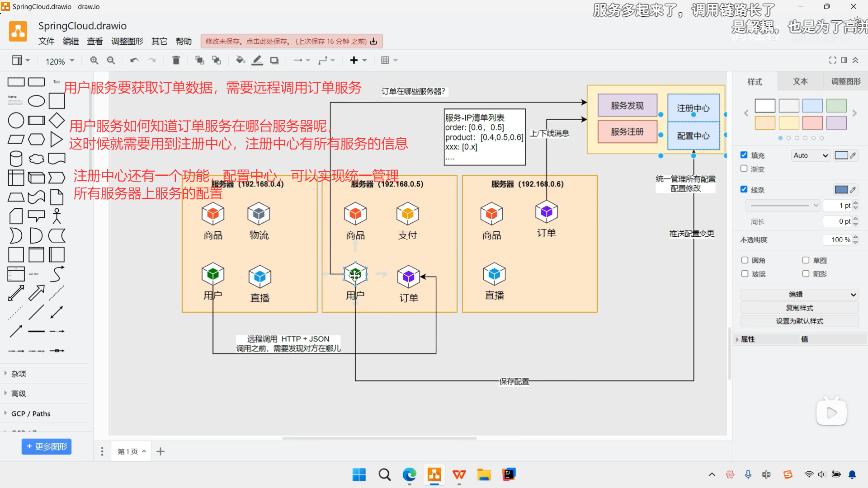Click the To Front icon in toolbar
The height and width of the screenshot is (488, 868).
click(199, 60)
